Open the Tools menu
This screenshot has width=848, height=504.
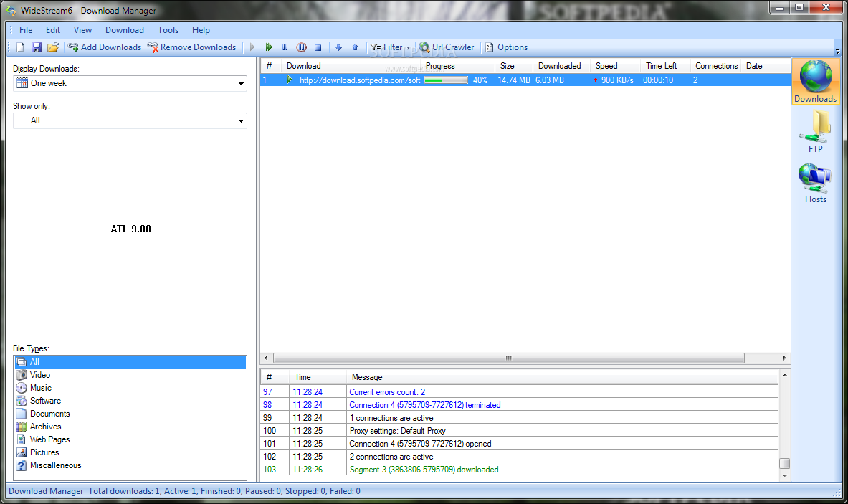click(x=168, y=30)
